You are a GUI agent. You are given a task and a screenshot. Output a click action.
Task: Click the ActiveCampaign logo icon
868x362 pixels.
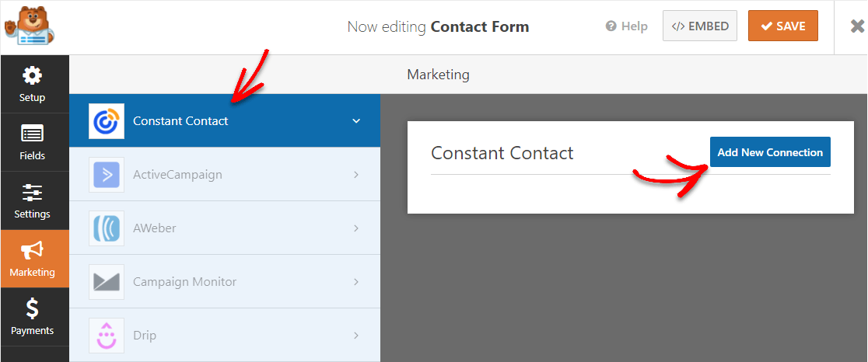click(x=107, y=175)
